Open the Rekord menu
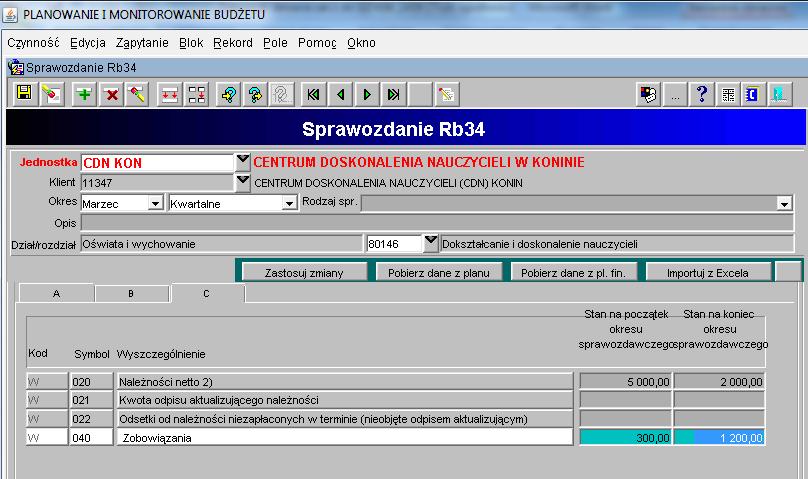This screenshot has height=479, width=808. pos(233,43)
